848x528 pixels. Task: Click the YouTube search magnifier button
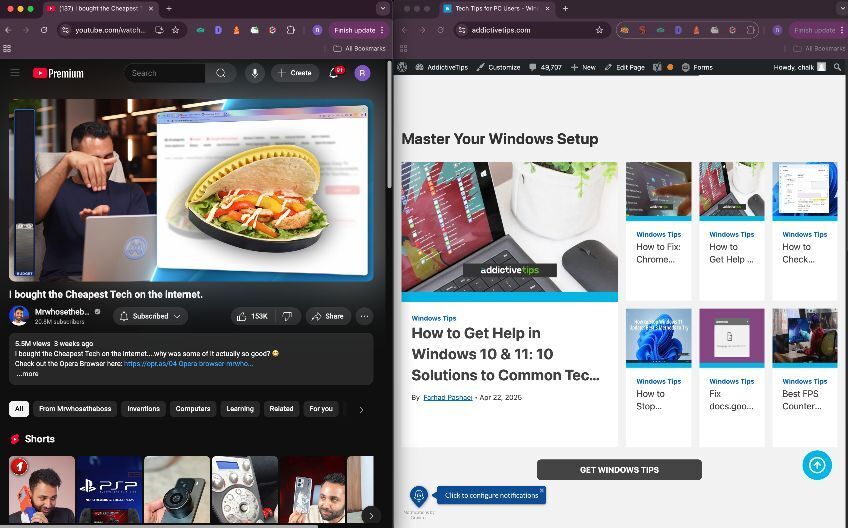[x=221, y=73]
